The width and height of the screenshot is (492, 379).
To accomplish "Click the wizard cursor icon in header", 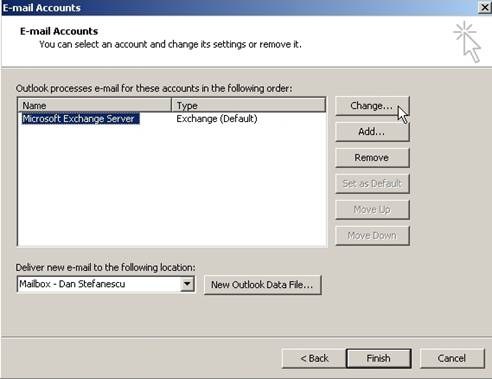I will 467,42.
